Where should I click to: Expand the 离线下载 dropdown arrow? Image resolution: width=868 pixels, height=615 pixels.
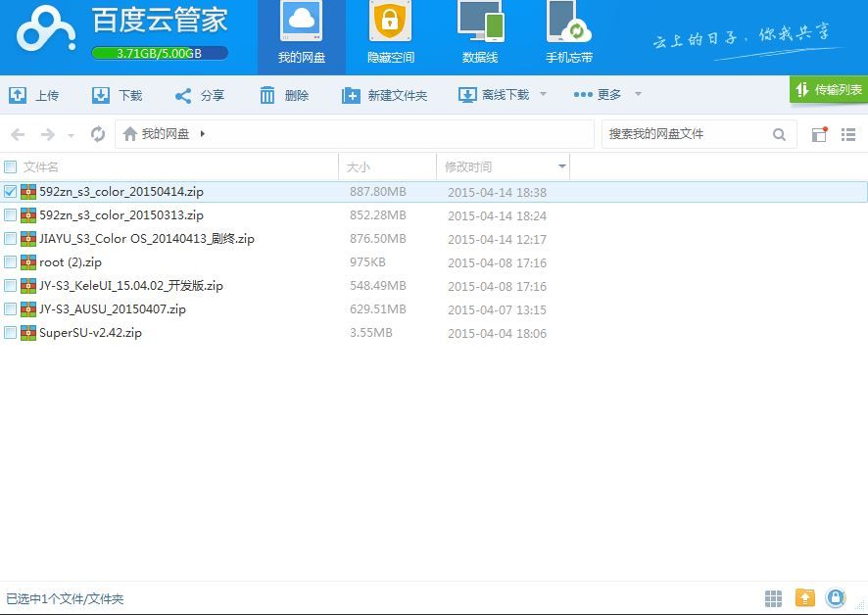coord(543,94)
